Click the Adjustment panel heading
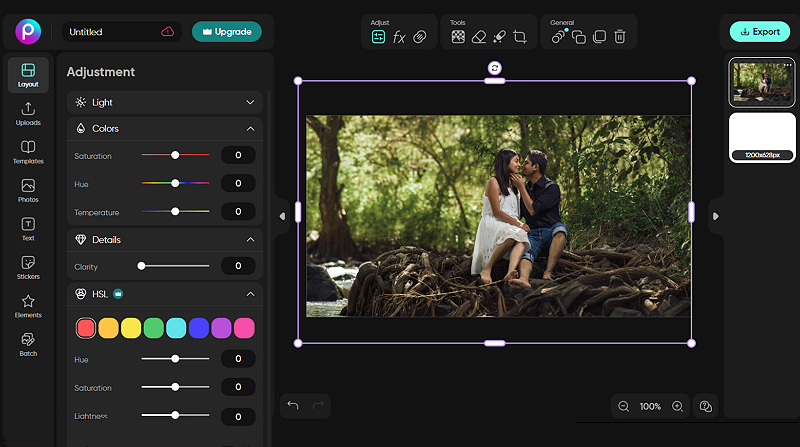 tap(101, 72)
